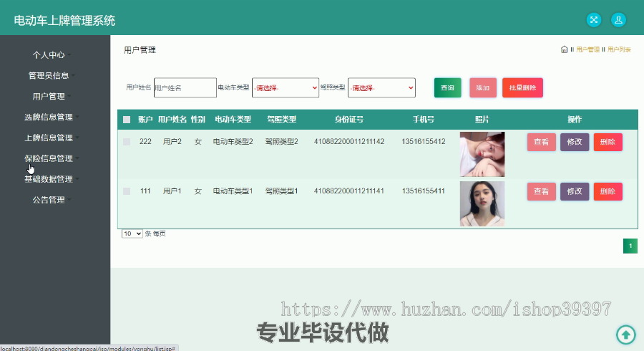Screen dimensions: 644x351
Task: Open the user profile icon in header
Action: 618,20
